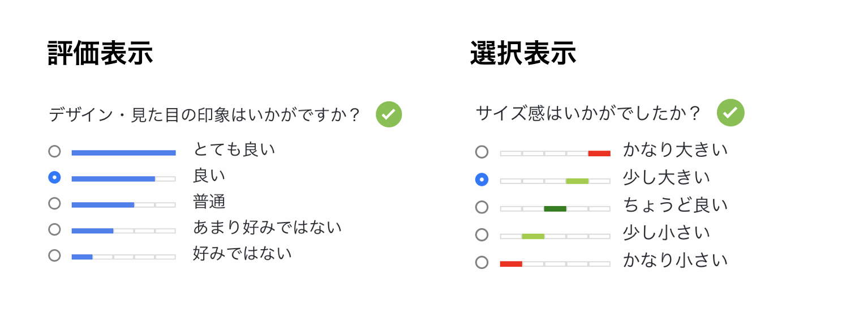Click the red size bar for かなり小さい
Viewport: 868px width, 312px height.
pos(511,263)
